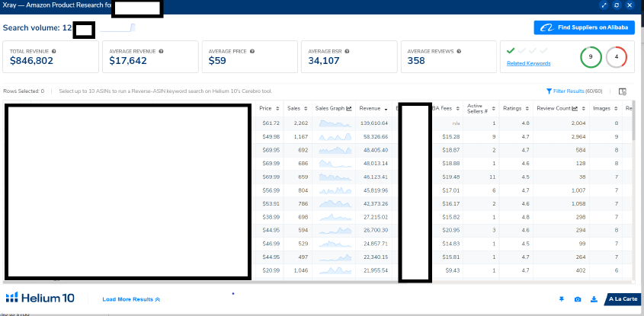Viewport: 644px width, 316px height.
Task: Open the Average Price info tooltip icon
Action: pos(252,51)
